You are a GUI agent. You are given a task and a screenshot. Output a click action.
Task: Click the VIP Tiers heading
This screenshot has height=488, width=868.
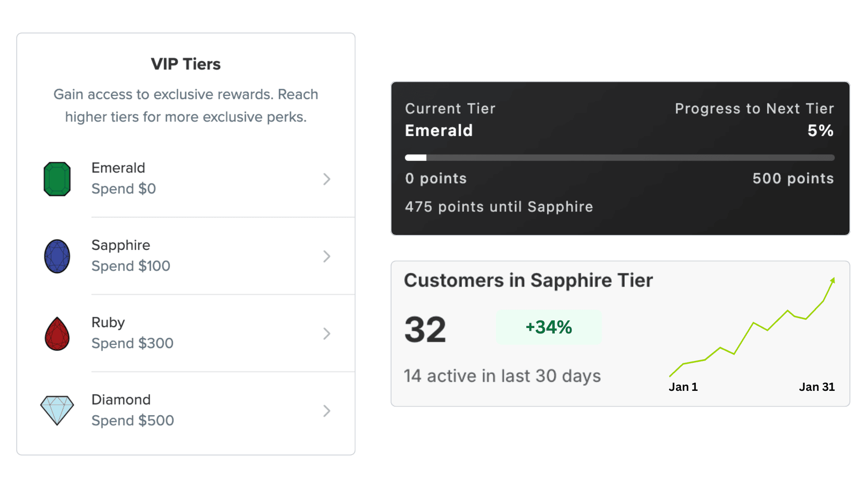[x=186, y=64]
